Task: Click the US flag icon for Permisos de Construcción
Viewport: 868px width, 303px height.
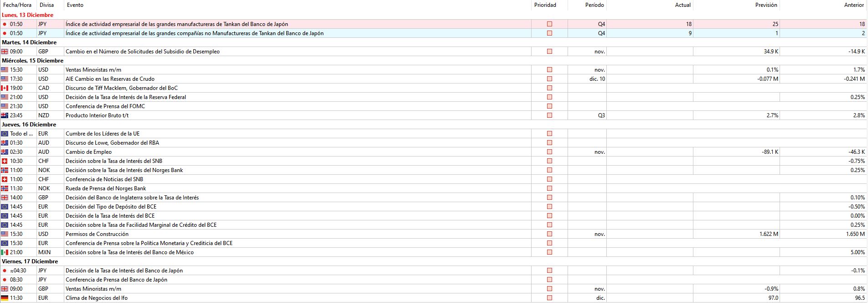Action: point(5,234)
